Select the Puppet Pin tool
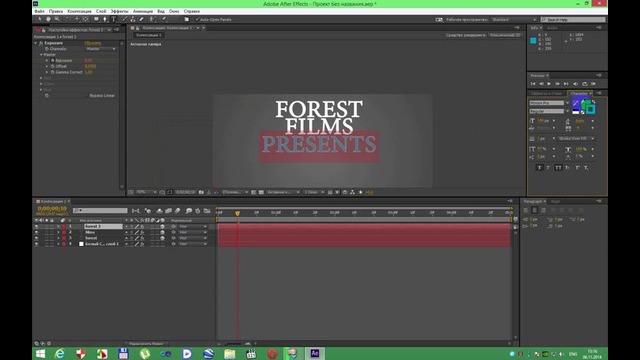 (x=164, y=19)
